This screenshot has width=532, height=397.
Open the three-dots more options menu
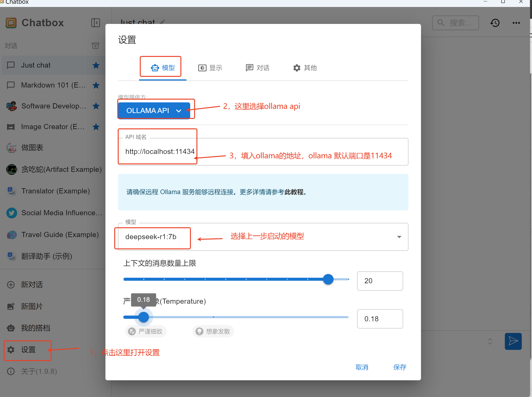[x=516, y=23]
